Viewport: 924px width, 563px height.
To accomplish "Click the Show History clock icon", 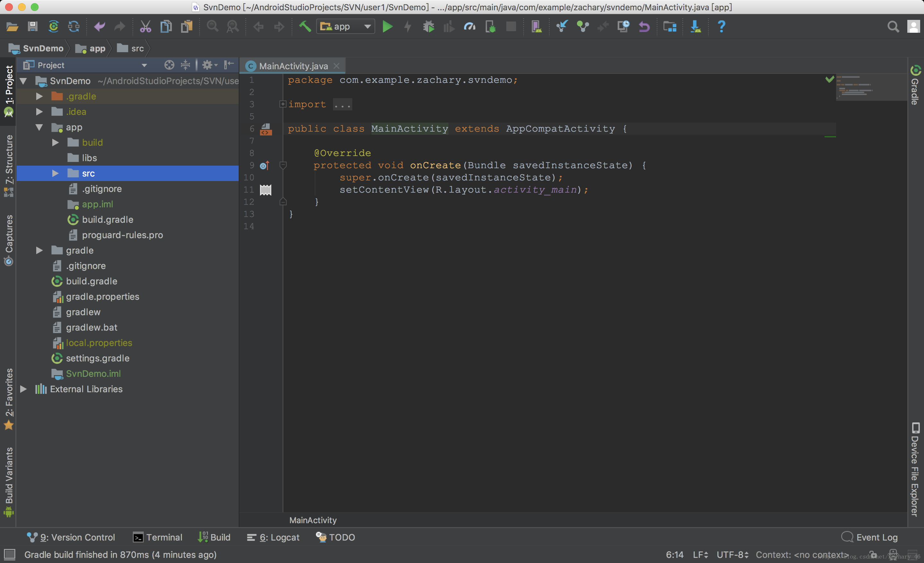I will (623, 27).
